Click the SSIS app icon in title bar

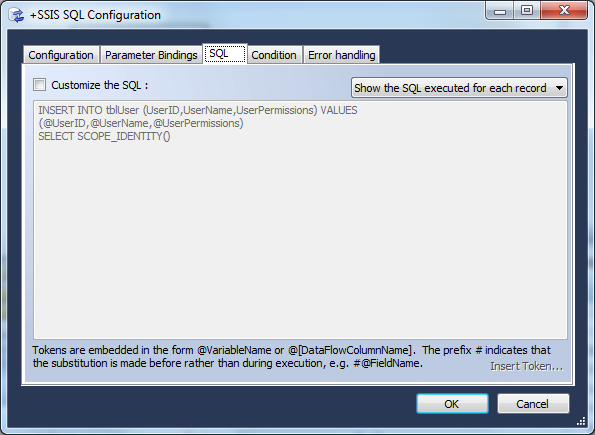click(16, 15)
